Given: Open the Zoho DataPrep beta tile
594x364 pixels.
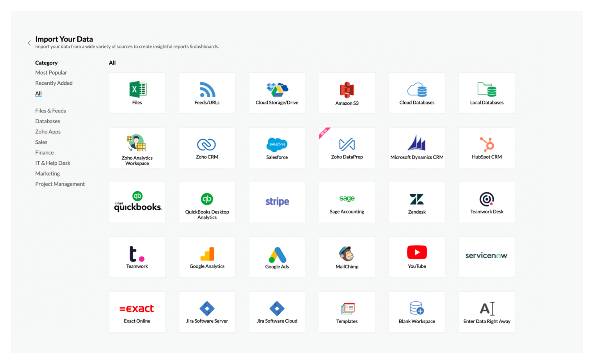Looking at the screenshot, I should click(x=347, y=148).
